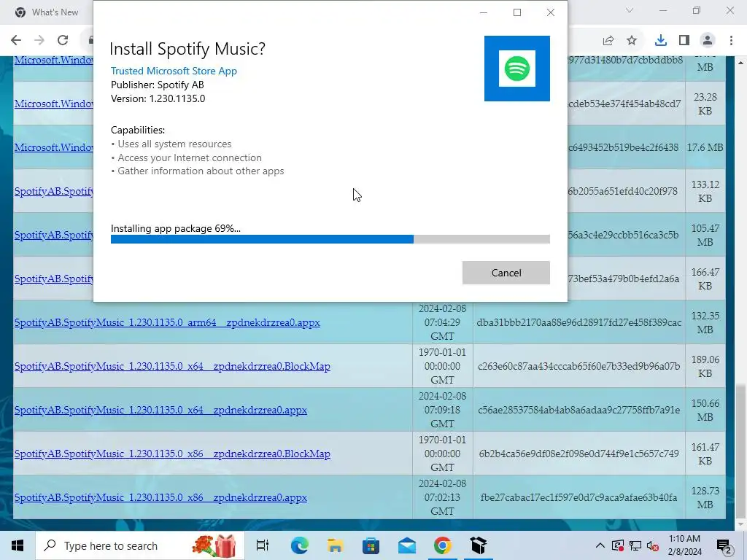Share this page from Chrome toolbar
This screenshot has width=747, height=560.
tap(608, 41)
